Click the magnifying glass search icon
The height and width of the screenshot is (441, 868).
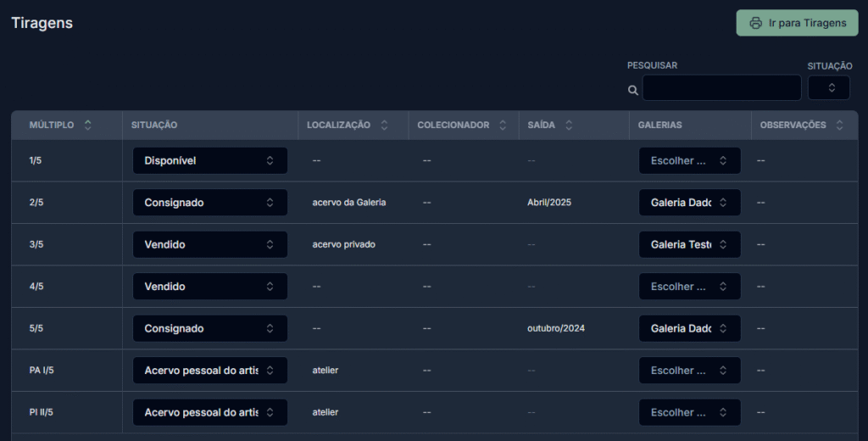(632, 90)
